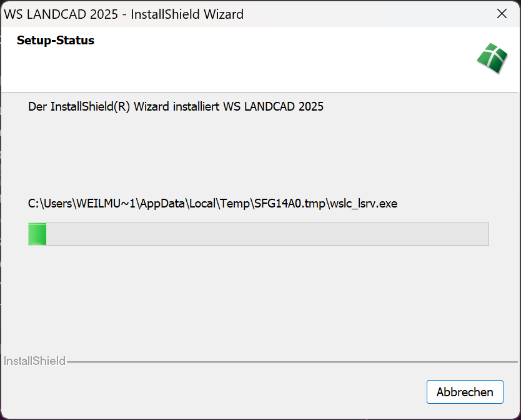Image resolution: width=521 pixels, height=420 pixels.
Task: Click the WS LANDCAD 2025 window title
Action: coord(61,14)
